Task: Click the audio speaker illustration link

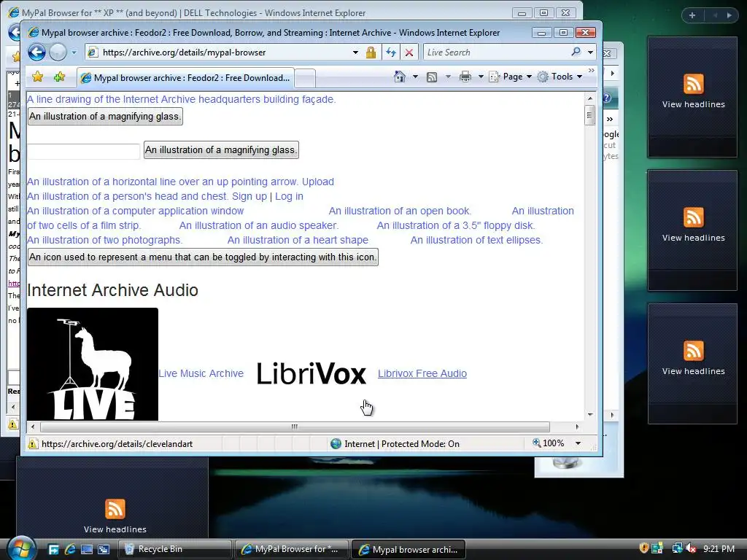Action: (x=259, y=226)
